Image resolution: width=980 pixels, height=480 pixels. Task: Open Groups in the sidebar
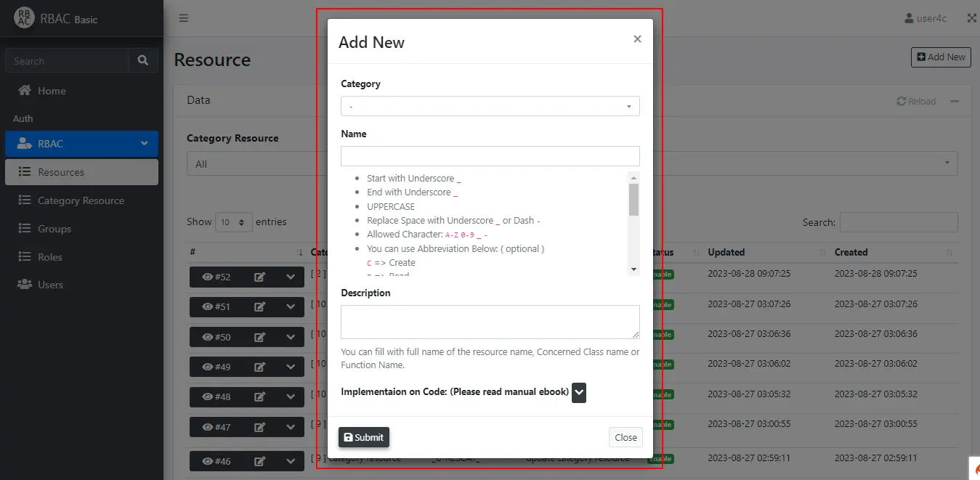coord(81,229)
